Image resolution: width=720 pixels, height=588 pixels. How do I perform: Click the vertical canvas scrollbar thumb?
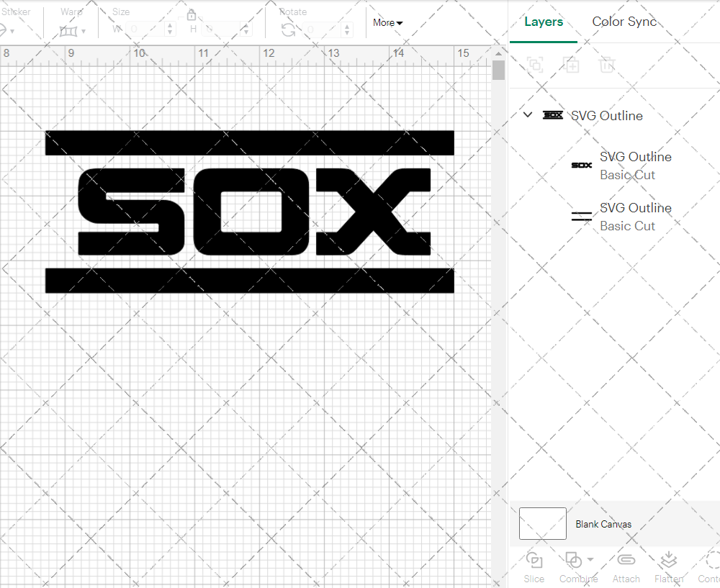[x=498, y=71]
